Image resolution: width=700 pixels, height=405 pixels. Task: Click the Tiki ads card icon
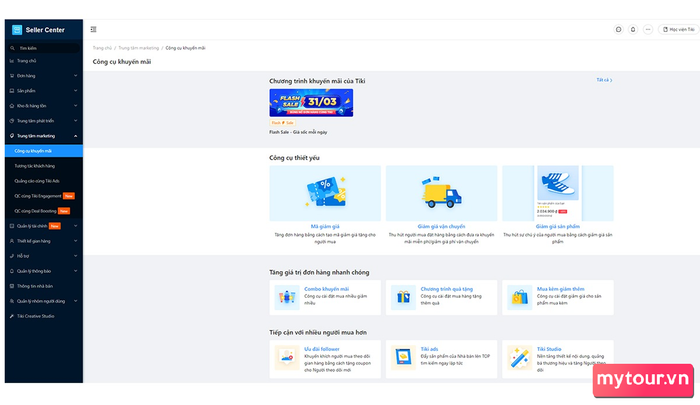coord(403,357)
